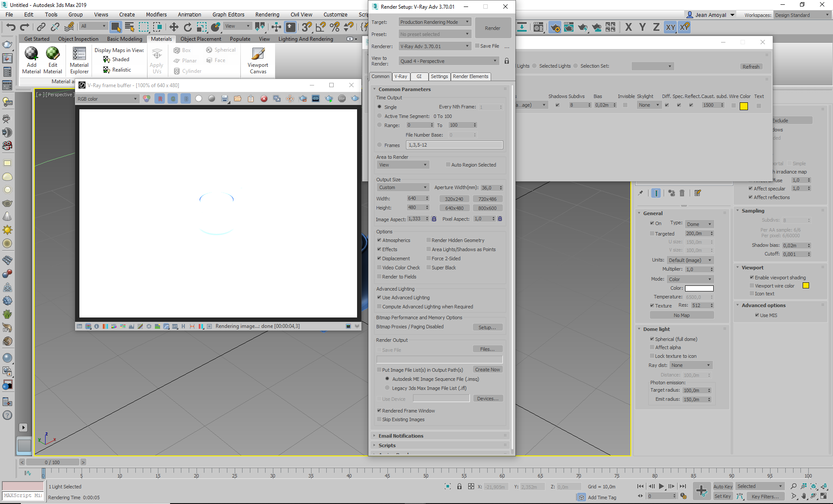Screen dimensions: 833x504
Task: Click the Files... render output button
Action: coord(487,349)
